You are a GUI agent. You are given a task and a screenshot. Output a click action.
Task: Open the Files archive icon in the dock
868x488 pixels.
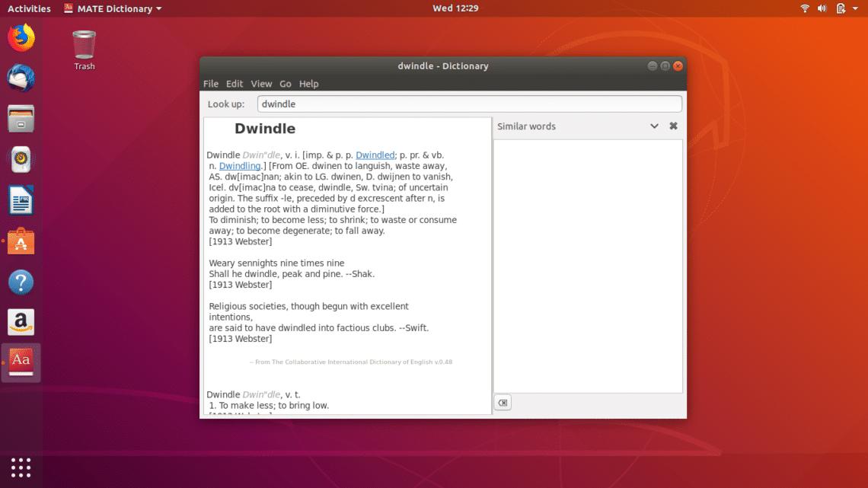click(21, 118)
